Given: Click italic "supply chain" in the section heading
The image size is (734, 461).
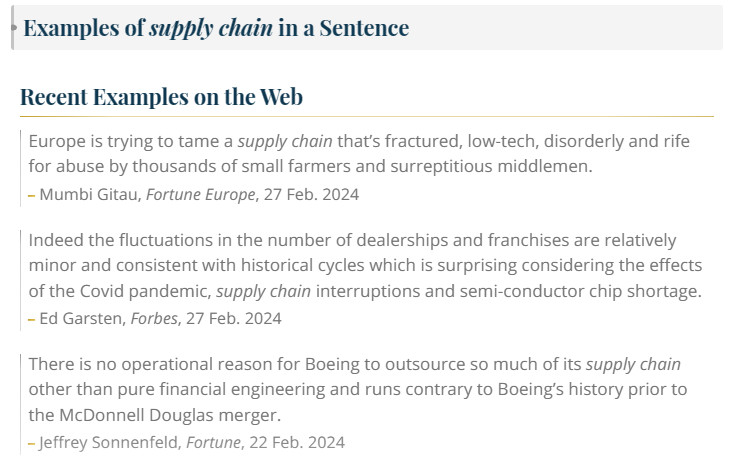Looking at the screenshot, I should [211, 28].
